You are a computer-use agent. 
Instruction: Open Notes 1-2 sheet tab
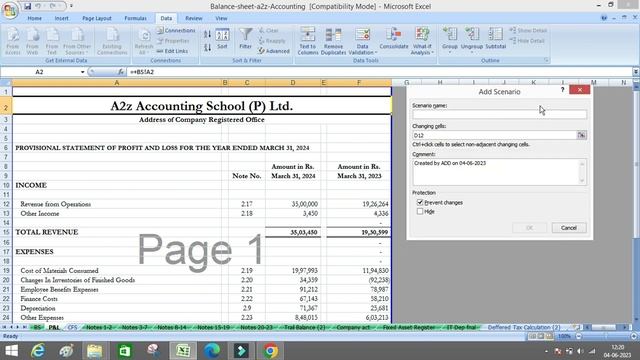(99, 327)
